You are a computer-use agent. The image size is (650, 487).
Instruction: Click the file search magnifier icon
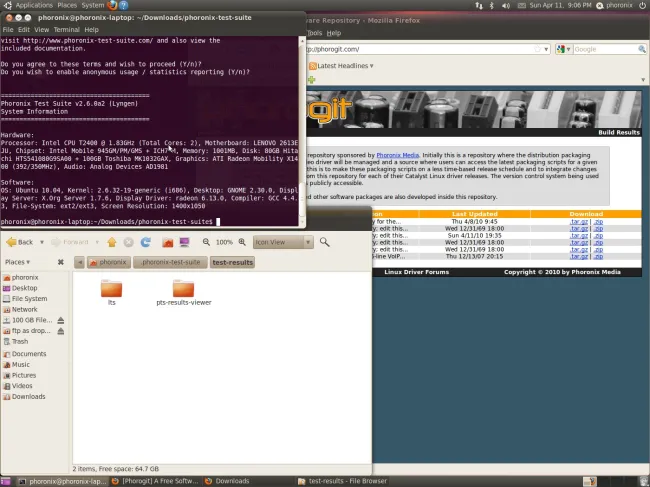(x=325, y=242)
